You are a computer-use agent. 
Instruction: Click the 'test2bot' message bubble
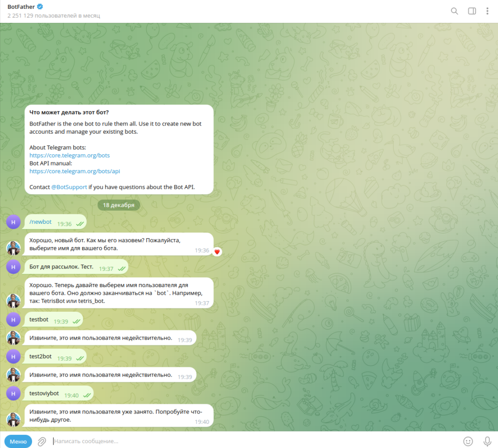pyautogui.click(x=55, y=357)
